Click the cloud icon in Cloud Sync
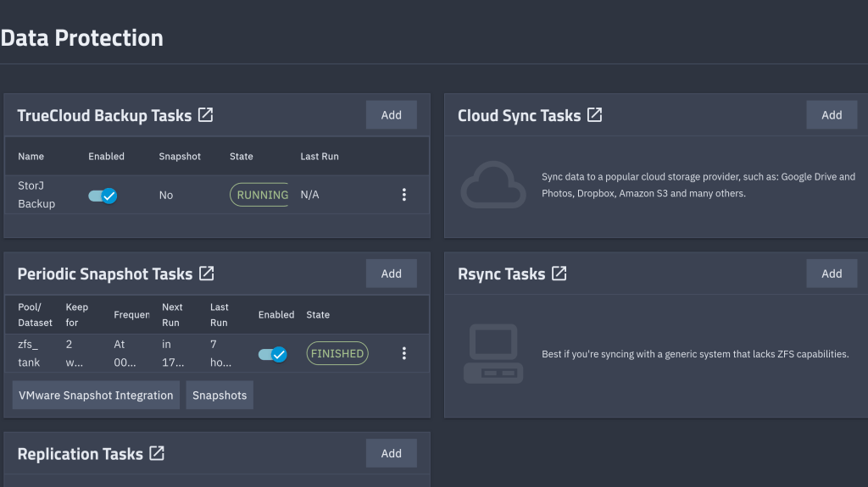This screenshot has height=487, width=868. click(492, 185)
